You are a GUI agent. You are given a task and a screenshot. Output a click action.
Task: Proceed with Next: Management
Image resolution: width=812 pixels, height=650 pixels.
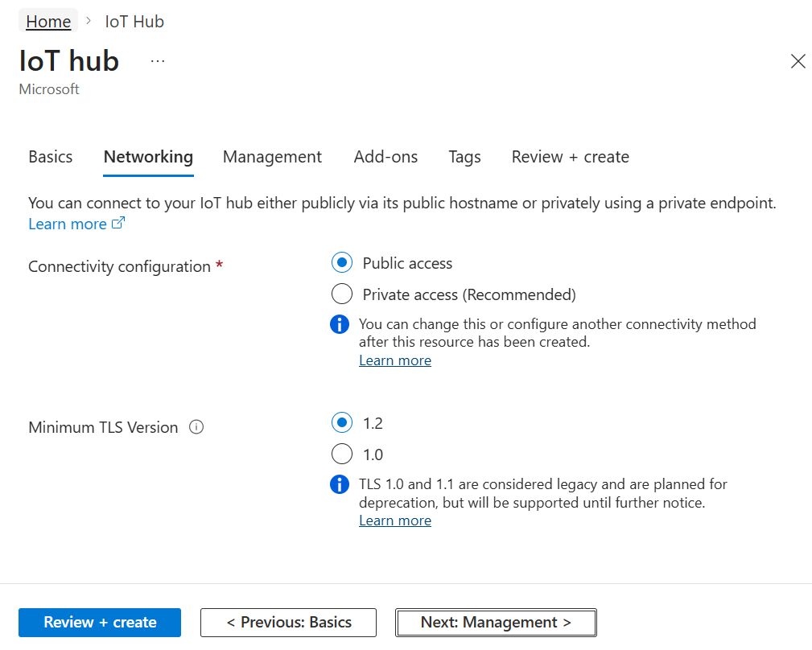[x=496, y=622]
